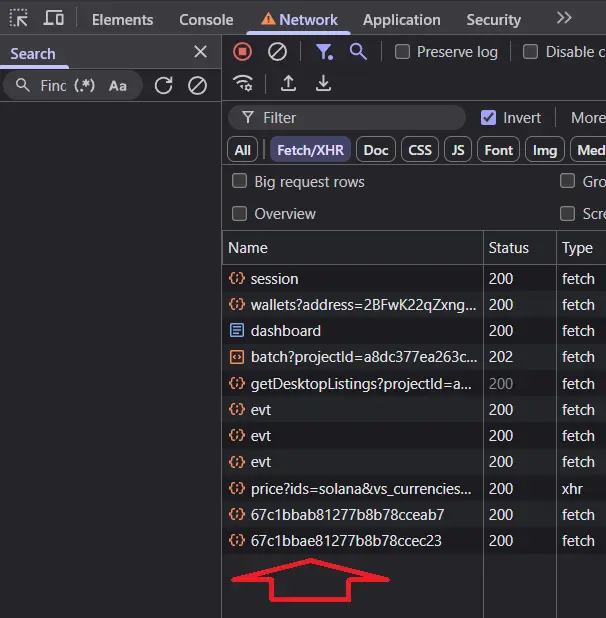Enable the Overview checkbox
This screenshot has width=606, height=618.
[x=240, y=214]
